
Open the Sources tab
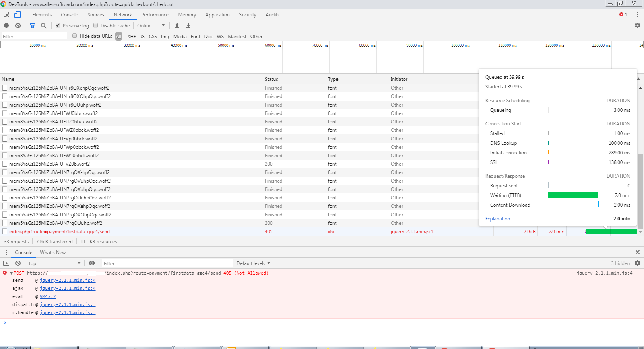pos(96,15)
